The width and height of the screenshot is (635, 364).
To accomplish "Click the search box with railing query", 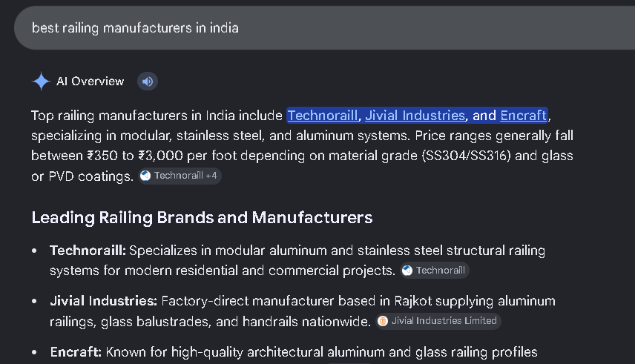I will (x=324, y=28).
